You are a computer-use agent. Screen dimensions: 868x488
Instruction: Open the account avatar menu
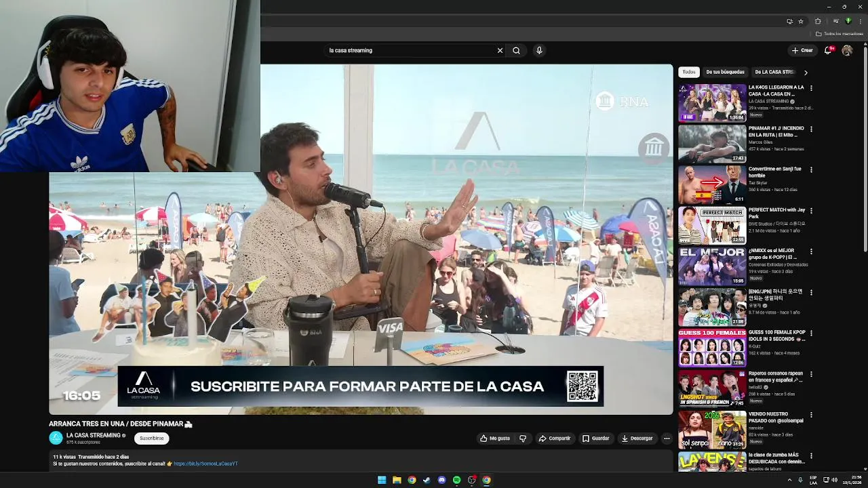(847, 50)
